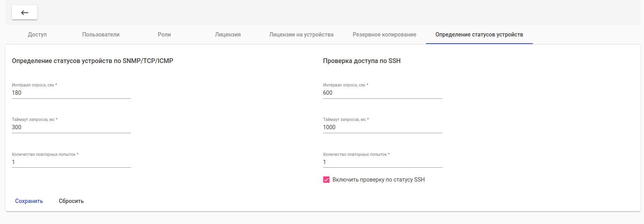This screenshot has width=644, height=224.
Task: Click SNMP request timeout field showing 300
Action: coord(71,127)
